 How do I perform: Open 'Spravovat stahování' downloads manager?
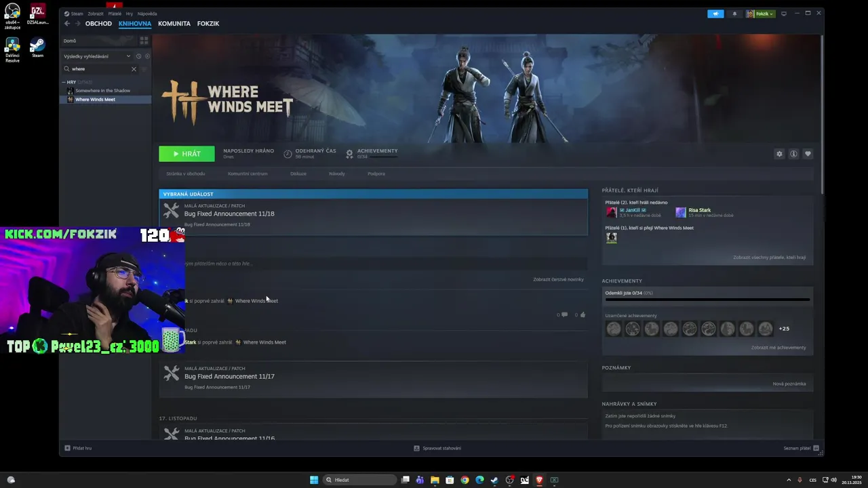(437, 448)
